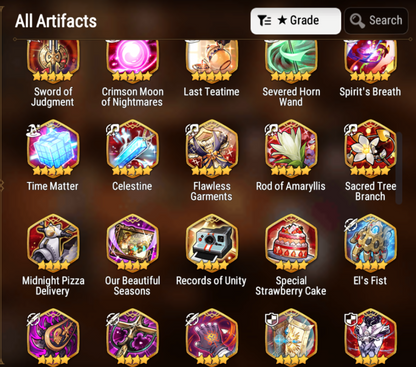The width and height of the screenshot is (416, 367).
Task: Select Rod of Amaryllis artifact
Action: [x=291, y=149]
